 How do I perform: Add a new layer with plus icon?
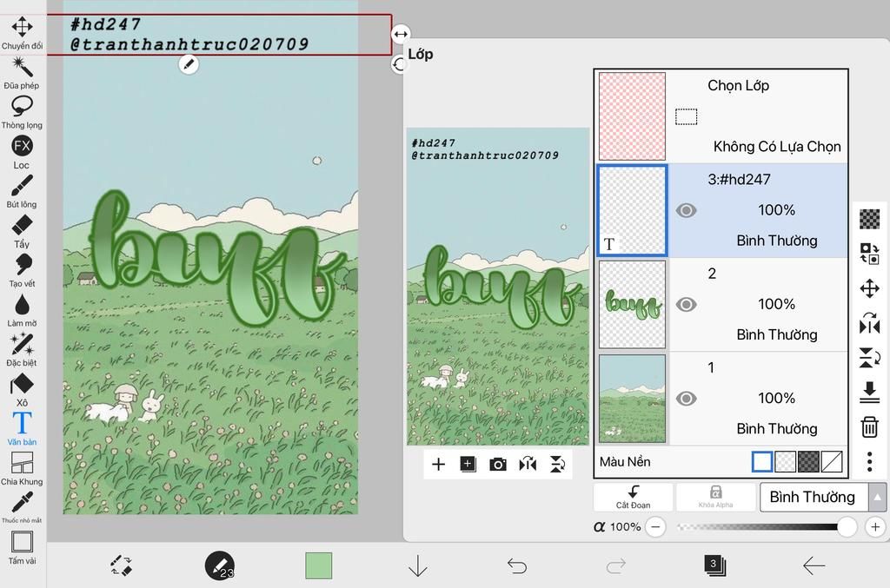(438, 465)
